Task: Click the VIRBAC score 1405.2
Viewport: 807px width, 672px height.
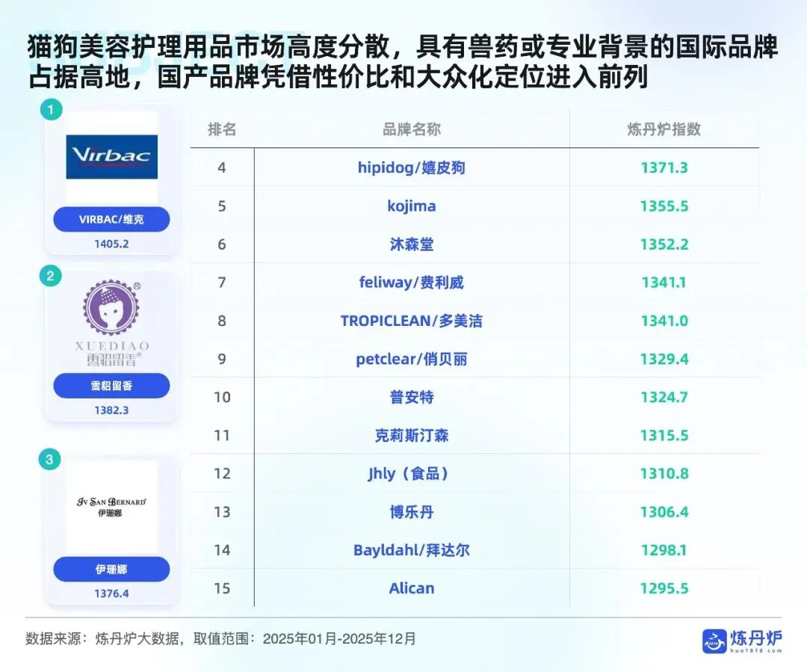Action: (111, 244)
